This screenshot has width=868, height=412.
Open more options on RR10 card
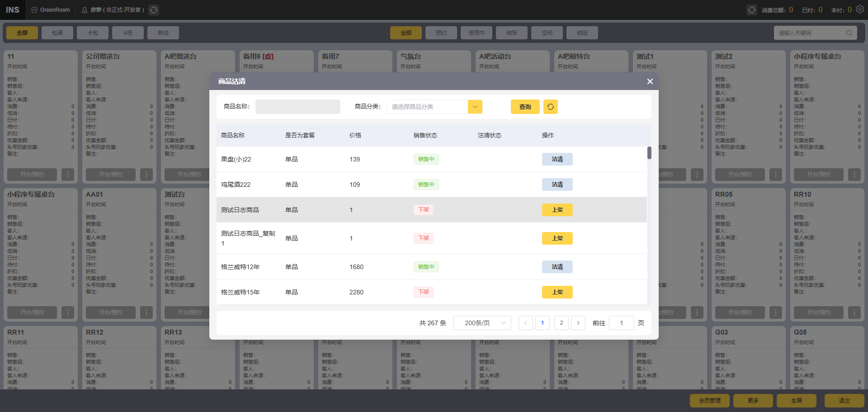pos(854,313)
